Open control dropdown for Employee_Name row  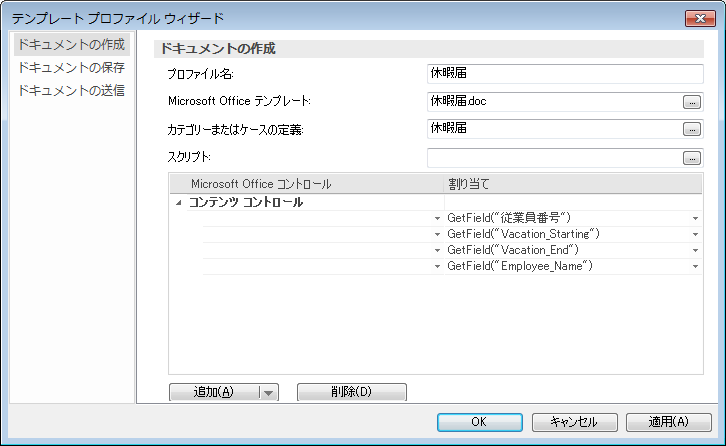(437, 266)
